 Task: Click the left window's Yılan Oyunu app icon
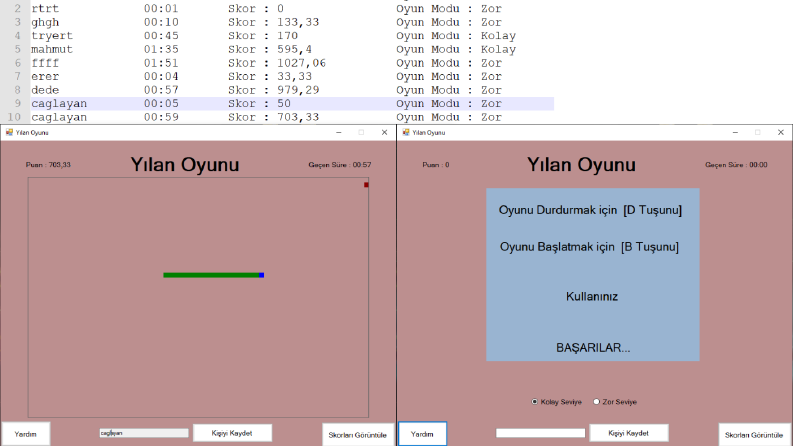pyautogui.click(x=9, y=132)
